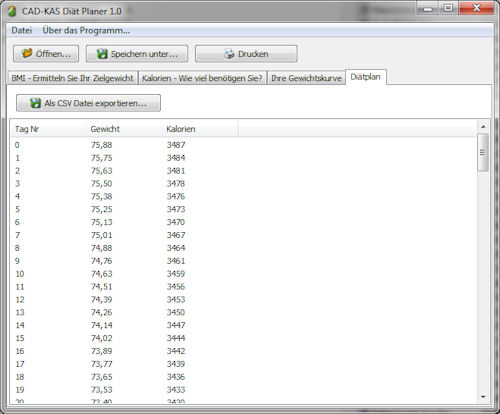Open the Über das Programm menu
This screenshot has height=414, width=500.
click(86, 30)
